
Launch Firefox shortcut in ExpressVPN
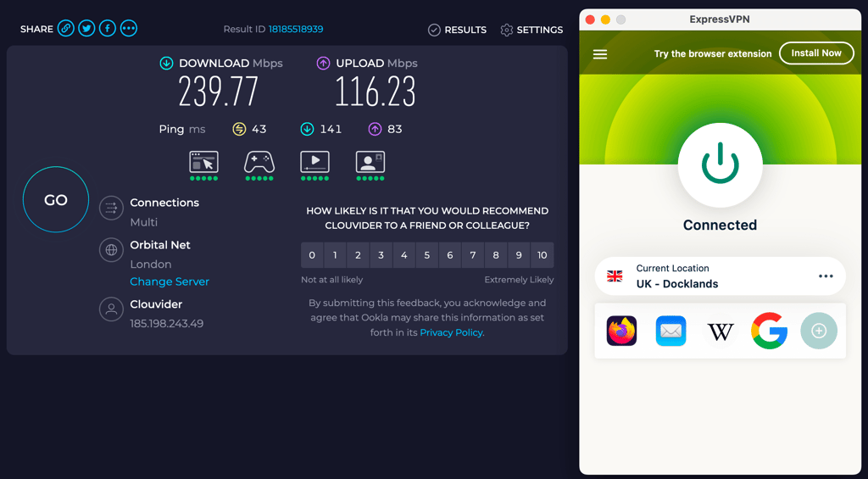(x=621, y=331)
